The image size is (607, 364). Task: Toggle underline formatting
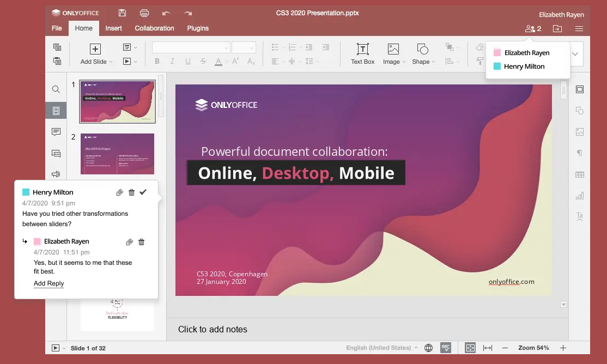click(188, 61)
